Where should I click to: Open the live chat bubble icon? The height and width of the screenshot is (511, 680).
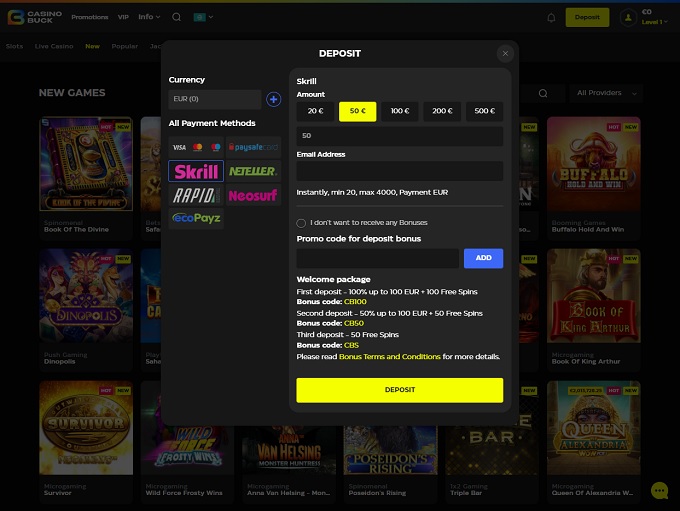[659, 490]
